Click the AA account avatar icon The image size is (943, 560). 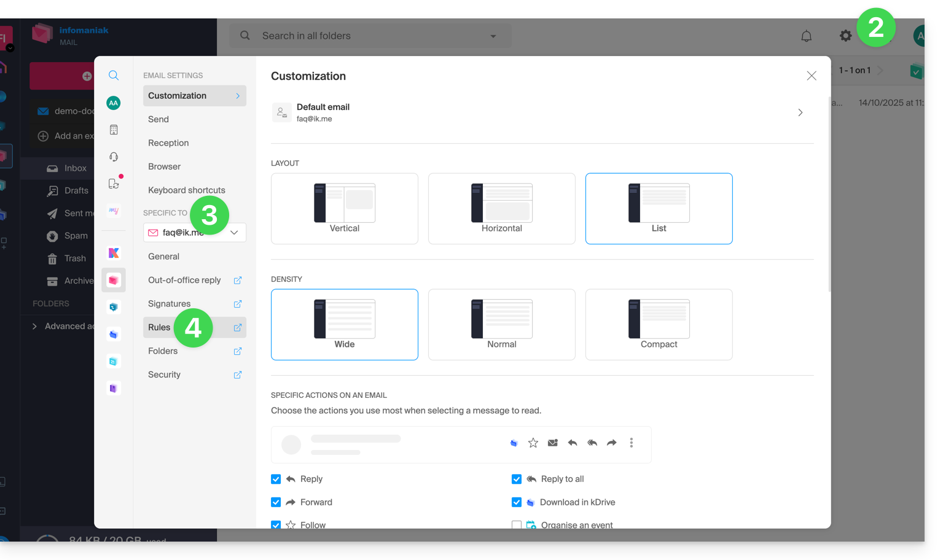[114, 103]
